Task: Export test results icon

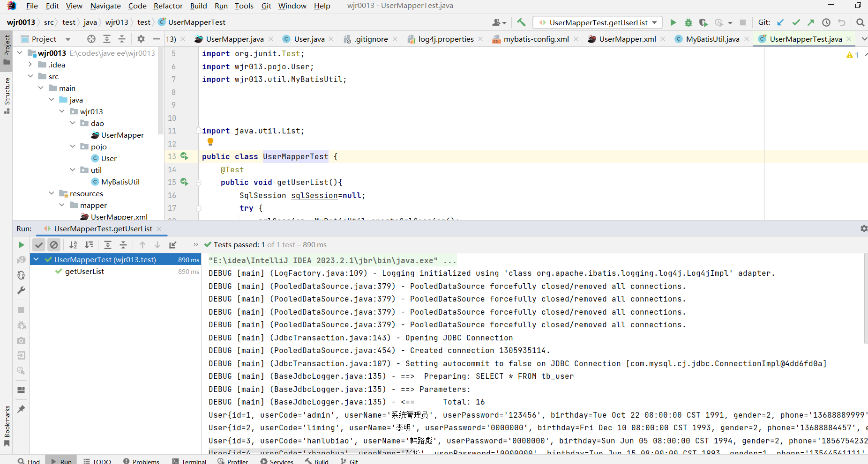Action: click(173, 245)
